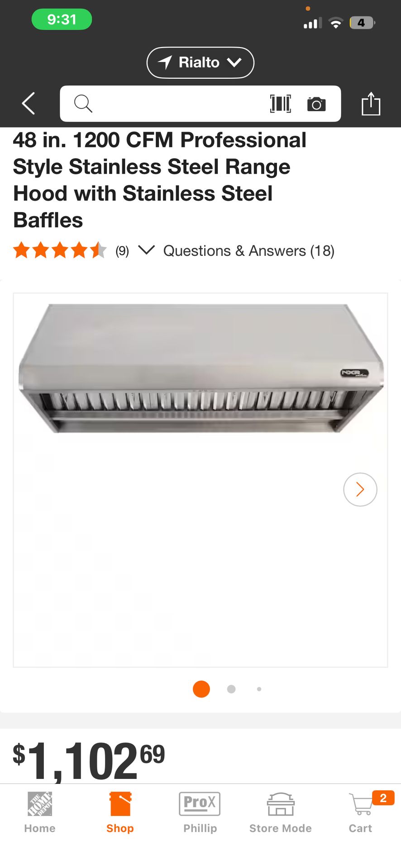Select the Shop tab
401x868 pixels.
click(x=120, y=813)
